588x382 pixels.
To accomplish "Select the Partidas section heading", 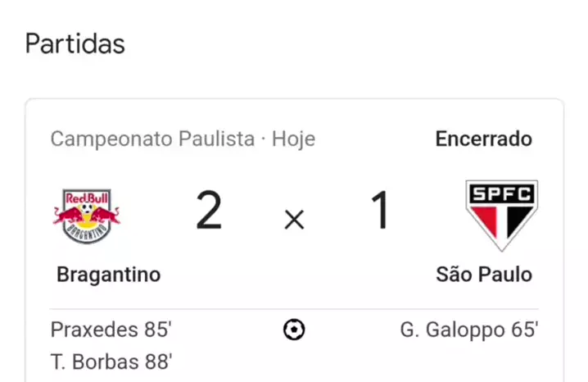I will point(75,43).
